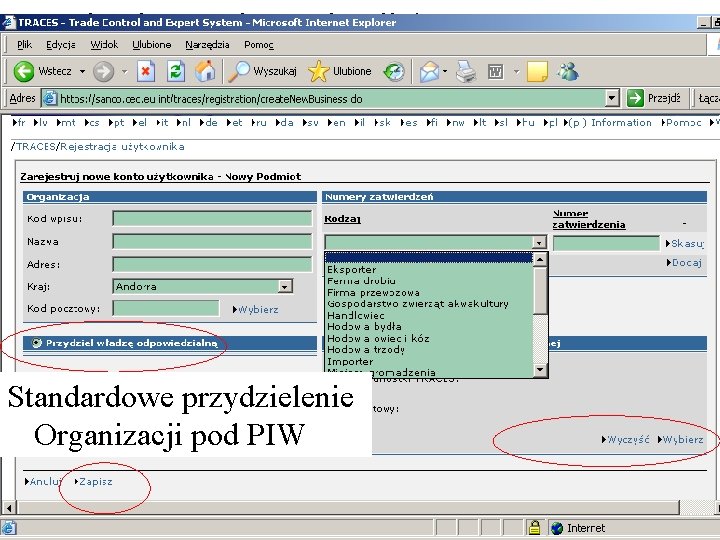Choose Hodowla owiec i kóz option

click(429, 338)
